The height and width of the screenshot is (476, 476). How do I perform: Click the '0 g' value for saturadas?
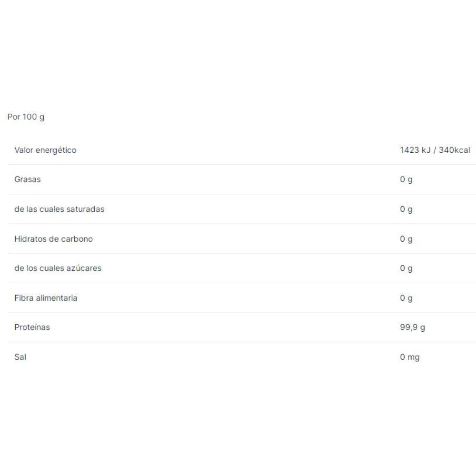click(x=406, y=209)
